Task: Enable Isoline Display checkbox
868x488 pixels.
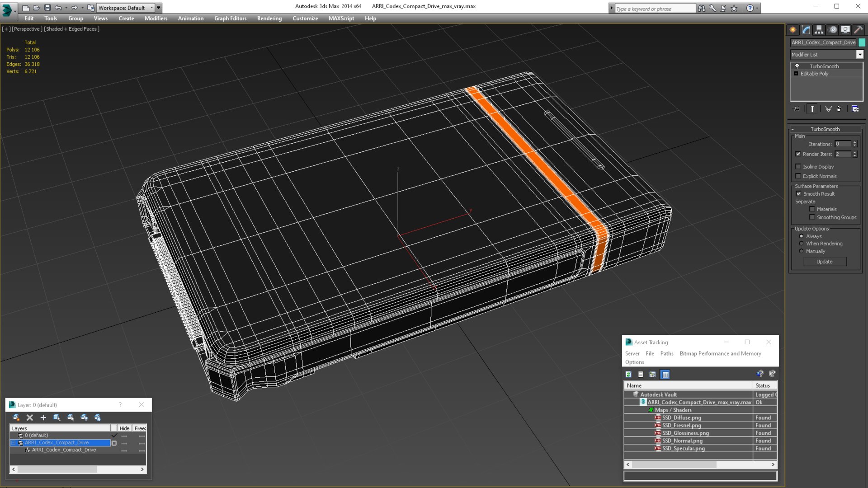Action: 798,167
